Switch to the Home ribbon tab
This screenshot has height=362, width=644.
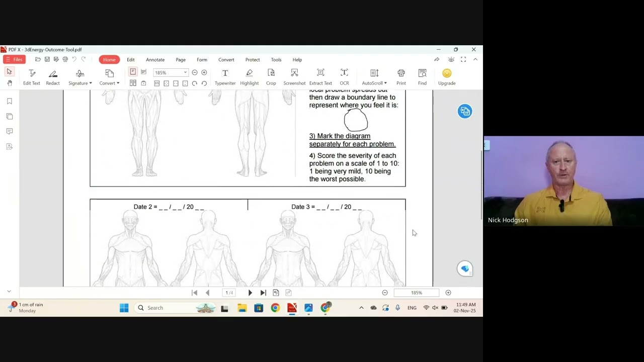109,60
